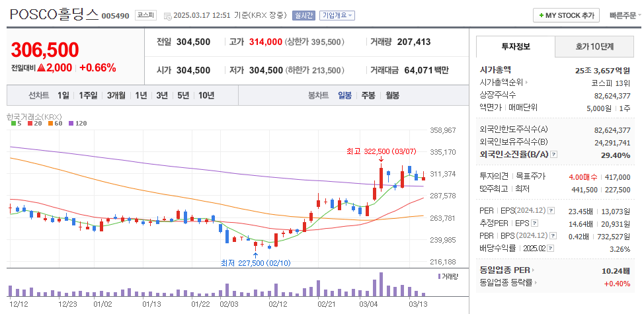644x314 pixels.
Task: Switch to the 호가10단계 tab
Action: [594, 46]
